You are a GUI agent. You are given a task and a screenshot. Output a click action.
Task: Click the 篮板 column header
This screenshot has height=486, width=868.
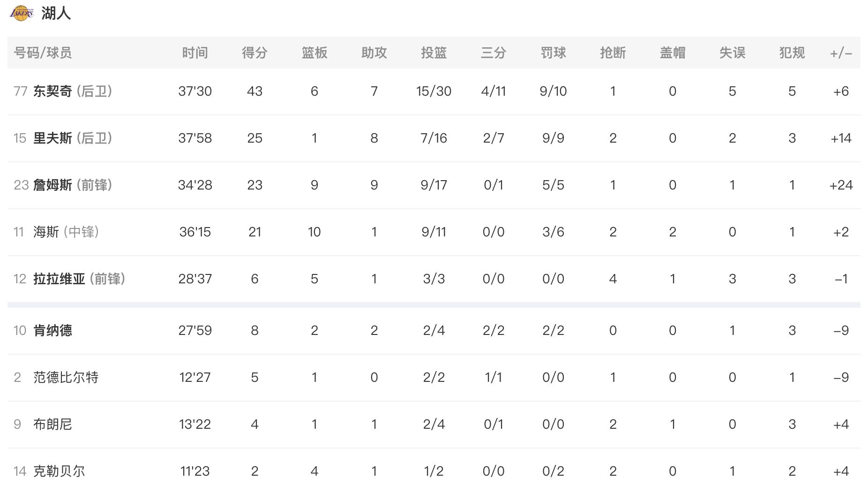(314, 53)
